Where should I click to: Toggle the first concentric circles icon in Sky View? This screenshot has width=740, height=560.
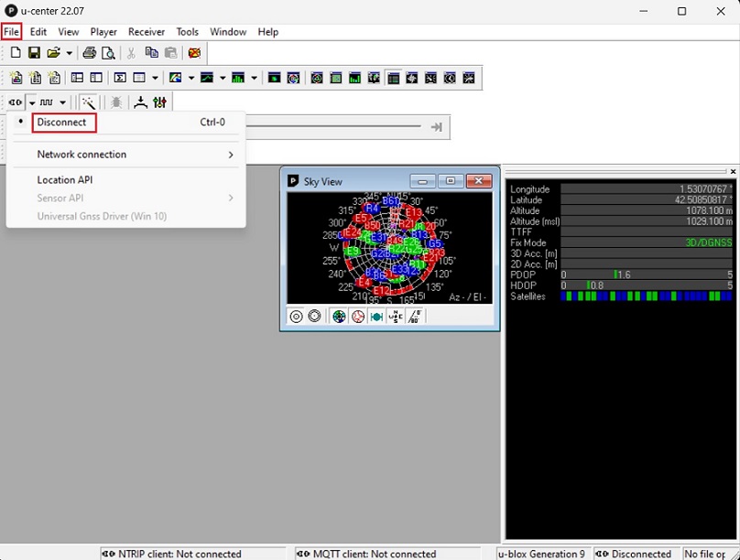click(297, 317)
